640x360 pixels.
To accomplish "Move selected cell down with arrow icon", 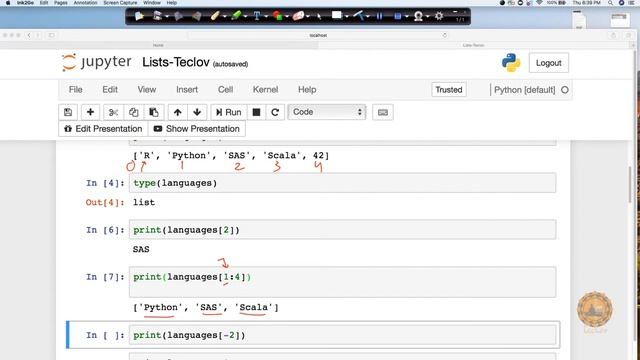I will coord(197,112).
